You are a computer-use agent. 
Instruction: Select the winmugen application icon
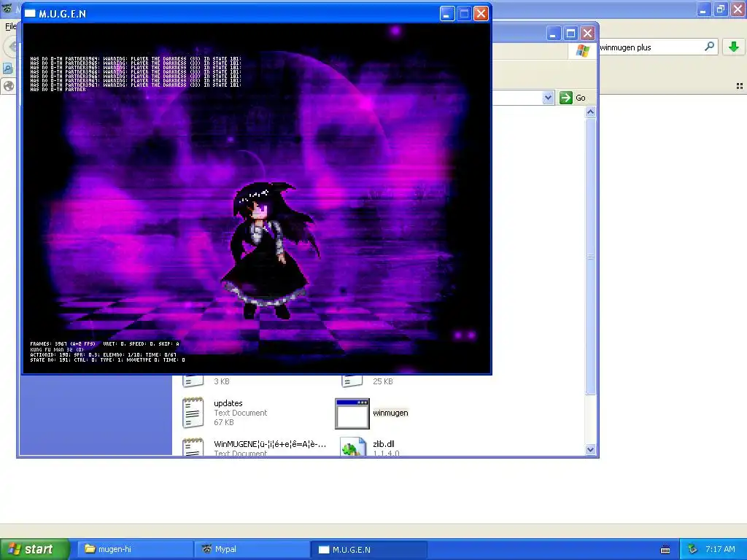coord(352,413)
